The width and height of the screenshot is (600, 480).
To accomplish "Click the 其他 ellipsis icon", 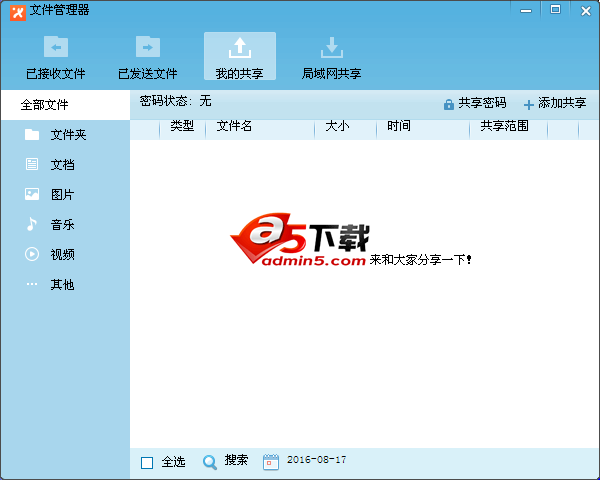I will [x=32, y=284].
